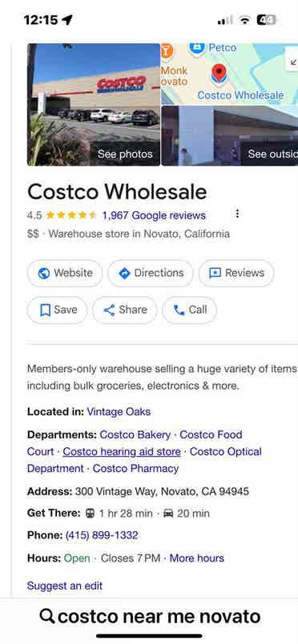The image size is (298, 644).
Task: Tap the Directions button
Action: [151, 273]
